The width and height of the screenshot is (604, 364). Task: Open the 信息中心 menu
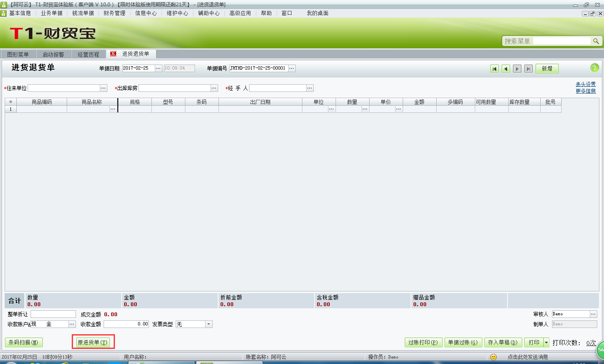tap(146, 13)
